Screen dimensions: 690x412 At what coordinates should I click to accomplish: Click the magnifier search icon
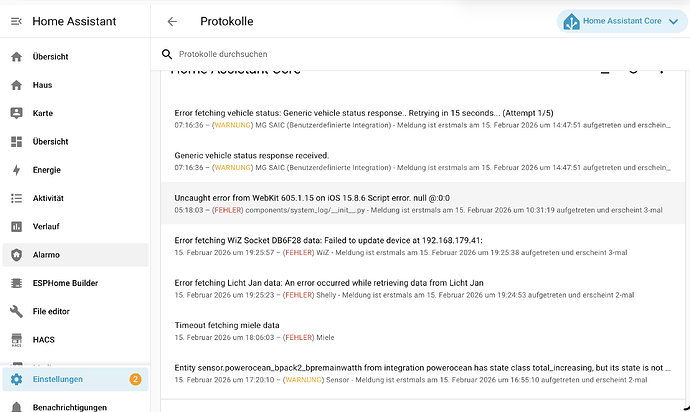click(x=167, y=54)
